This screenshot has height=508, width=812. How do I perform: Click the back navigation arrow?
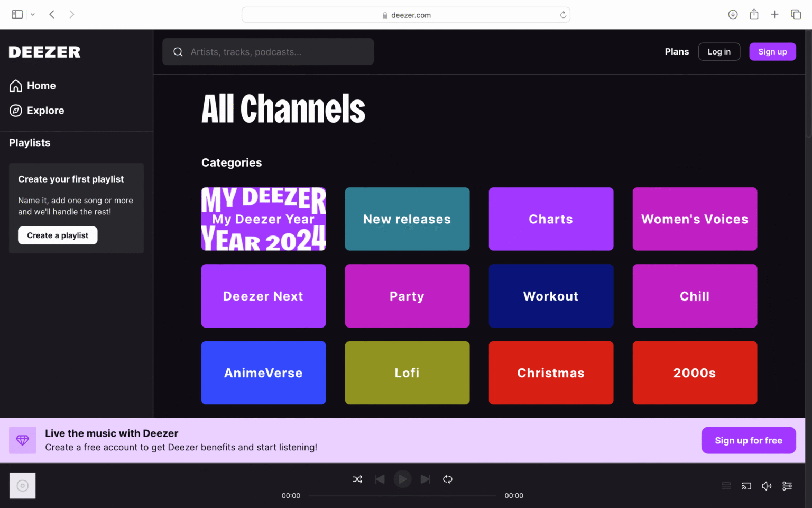pos(51,14)
